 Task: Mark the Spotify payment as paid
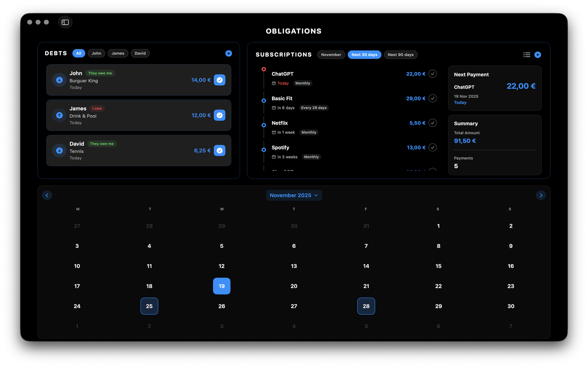pyautogui.click(x=433, y=147)
